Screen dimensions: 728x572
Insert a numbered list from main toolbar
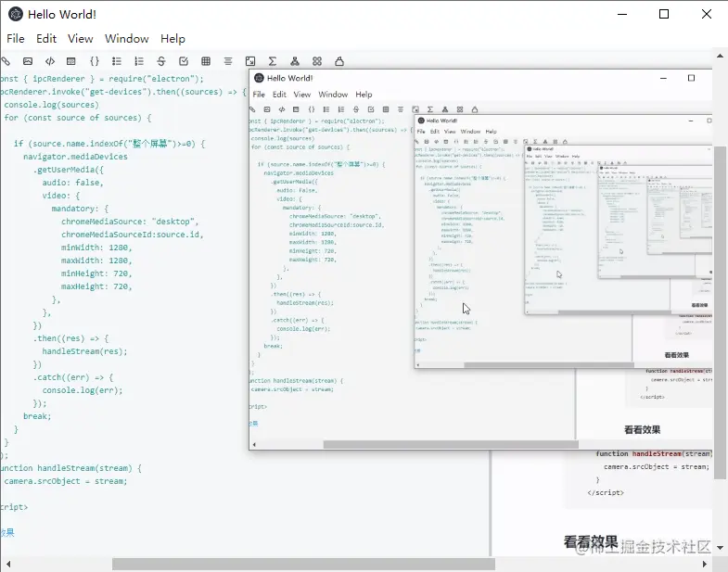point(139,61)
